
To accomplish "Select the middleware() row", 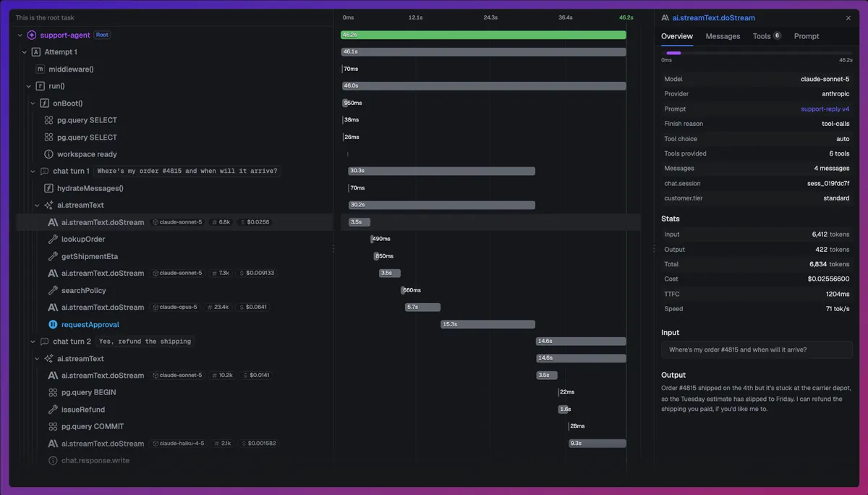I will (x=174, y=69).
